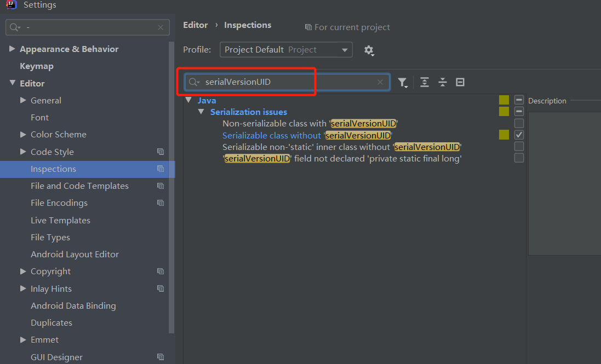Select Inspections in the settings tree
Viewport: 601px width, 364px height.
pyautogui.click(x=88, y=169)
